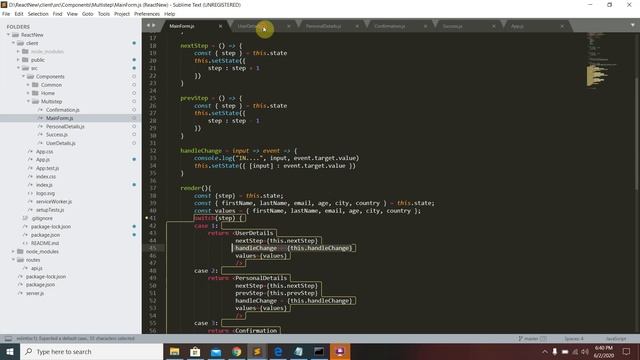
Task: Open the Windows Start menu
Action: pyautogui.click(x=10, y=351)
